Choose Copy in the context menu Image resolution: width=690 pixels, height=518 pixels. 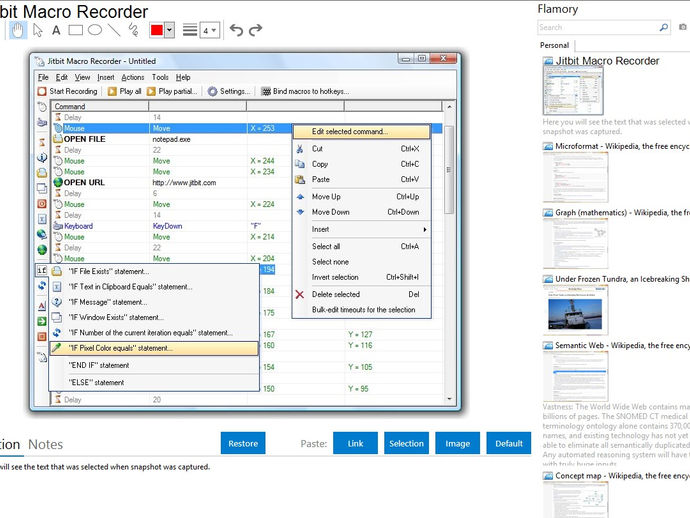pyautogui.click(x=361, y=164)
